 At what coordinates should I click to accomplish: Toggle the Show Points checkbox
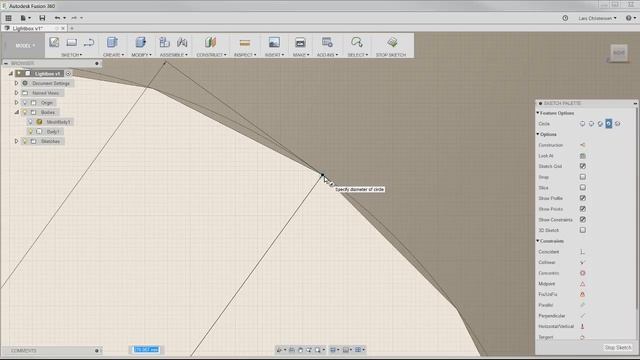(582, 209)
